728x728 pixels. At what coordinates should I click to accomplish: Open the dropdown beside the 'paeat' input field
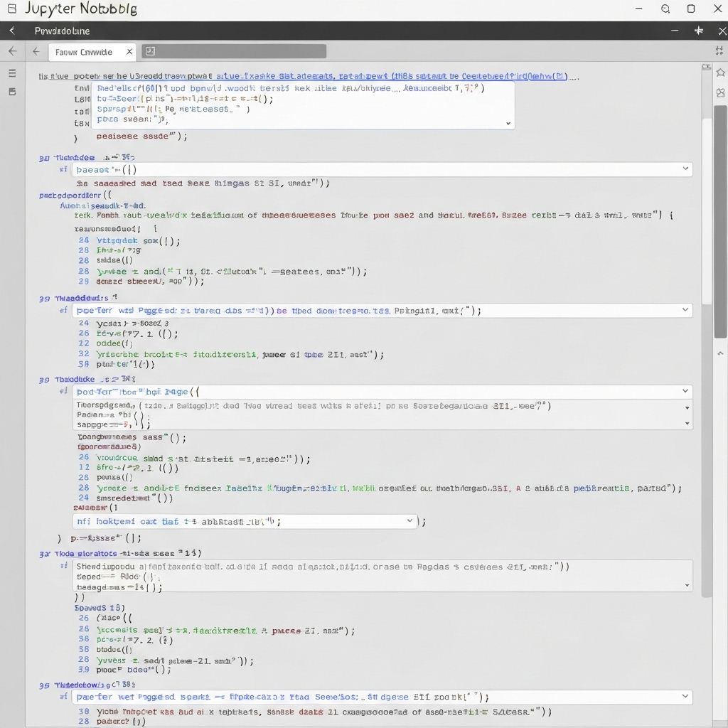point(685,169)
